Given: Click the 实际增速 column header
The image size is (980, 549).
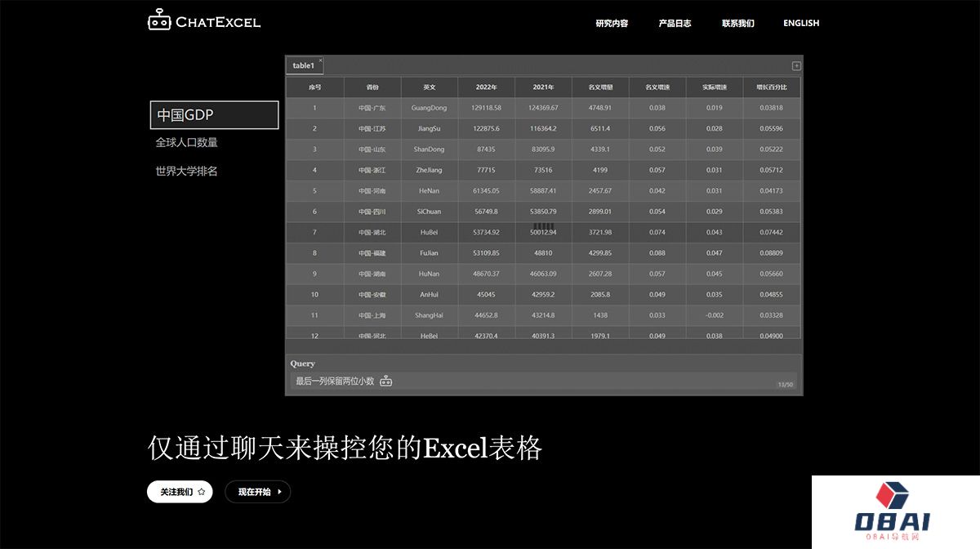Looking at the screenshot, I should coord(715,87).
